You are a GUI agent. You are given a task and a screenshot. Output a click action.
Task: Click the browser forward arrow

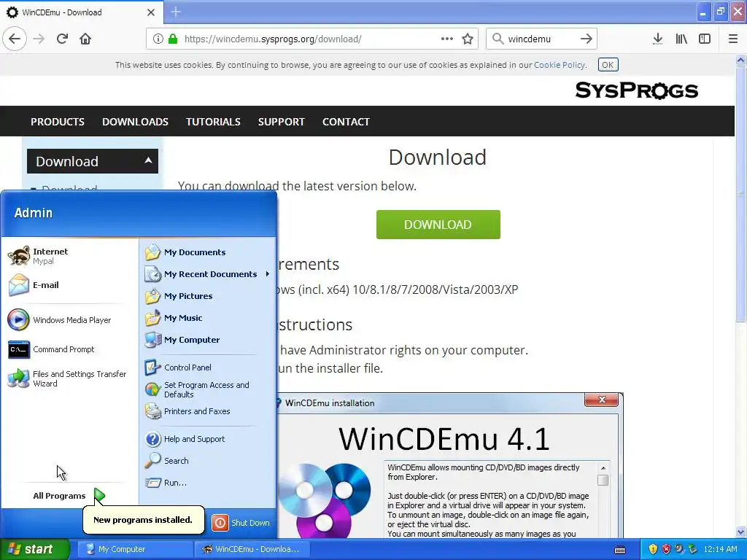pos(39,39)
